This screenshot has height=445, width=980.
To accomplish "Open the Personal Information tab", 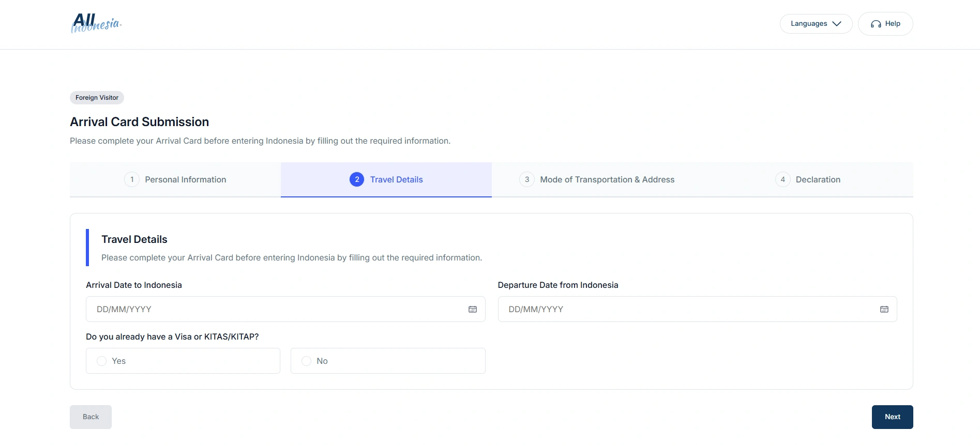I will 185,179.
